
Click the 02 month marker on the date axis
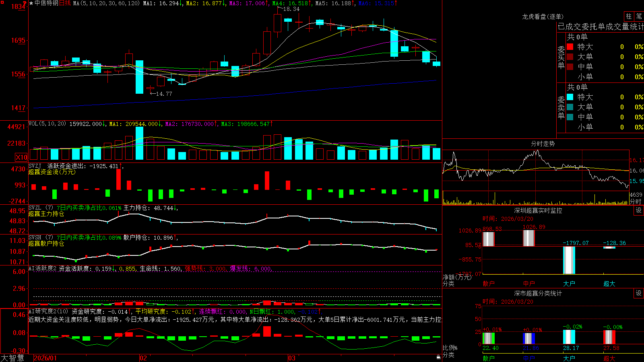(143, 358)
